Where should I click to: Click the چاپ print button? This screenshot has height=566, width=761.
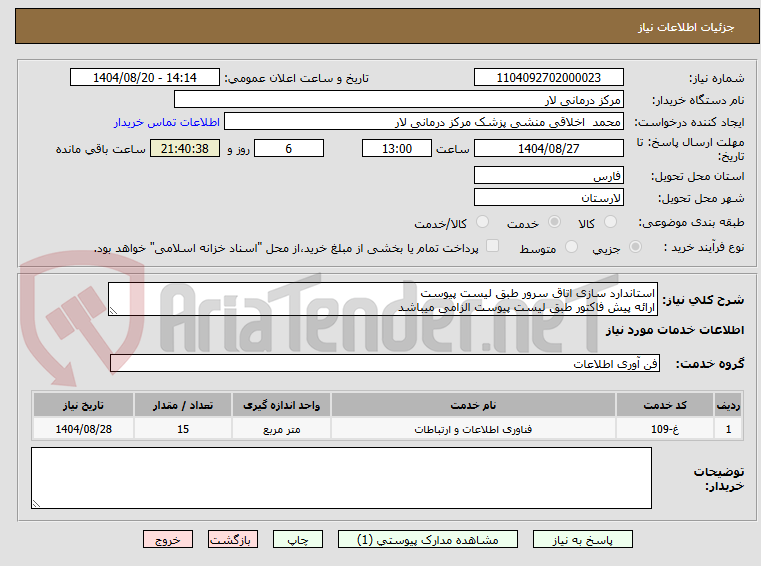(x=298, y=539)
